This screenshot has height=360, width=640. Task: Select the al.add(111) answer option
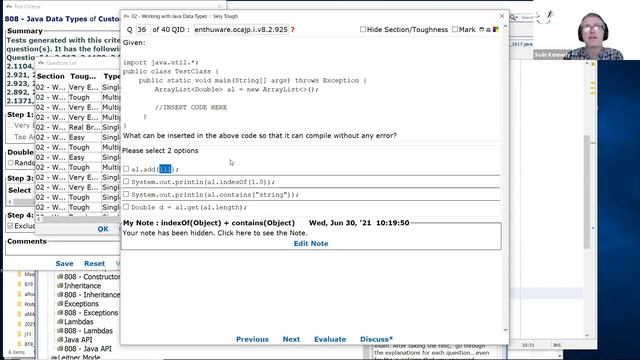pos(126,169)
